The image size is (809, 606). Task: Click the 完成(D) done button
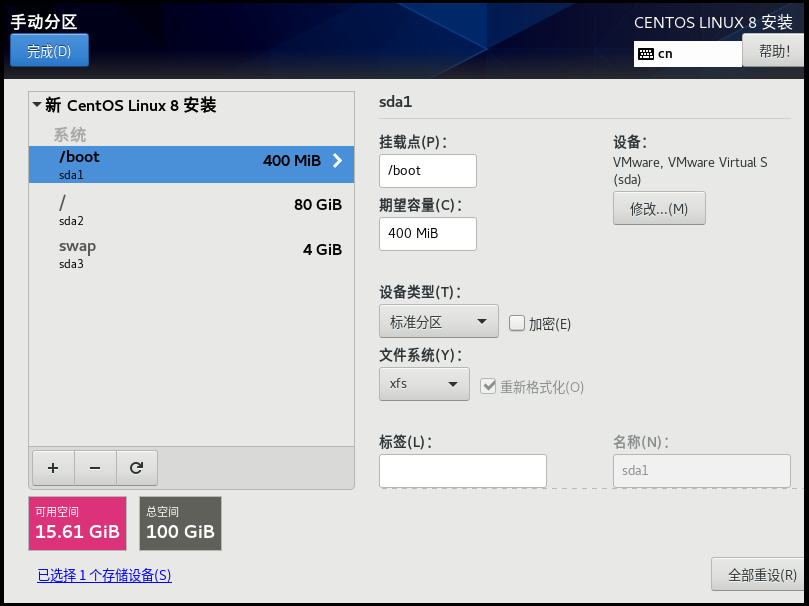point(50,51)
